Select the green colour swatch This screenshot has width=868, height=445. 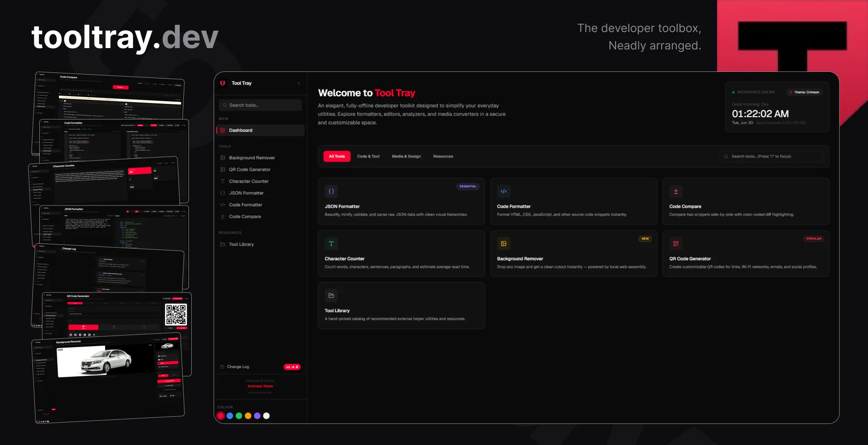239,416
